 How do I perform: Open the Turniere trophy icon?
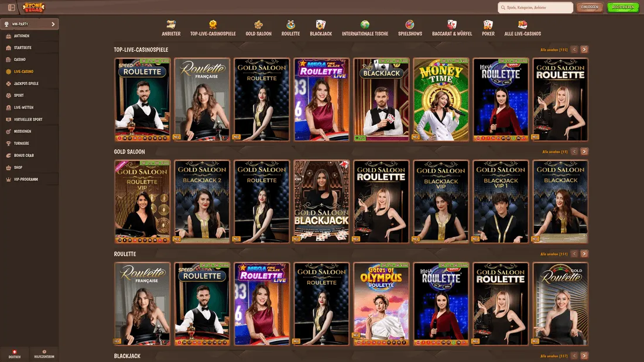[8, 144]
